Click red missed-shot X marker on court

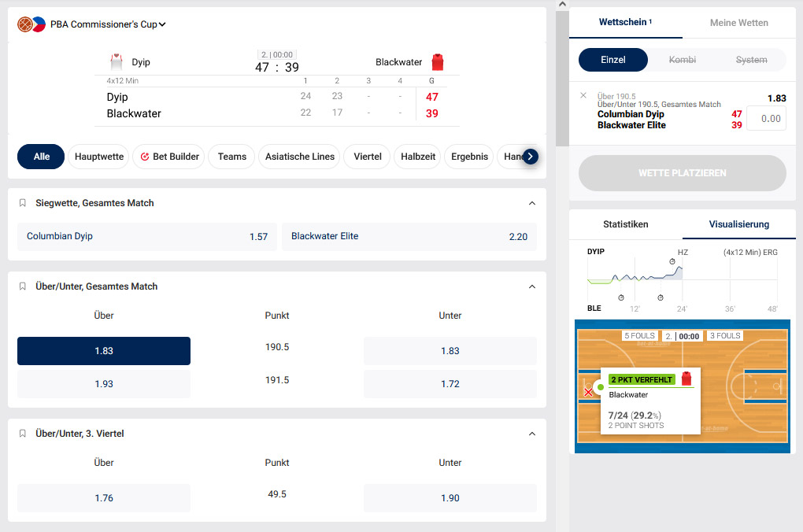[588, 392]
